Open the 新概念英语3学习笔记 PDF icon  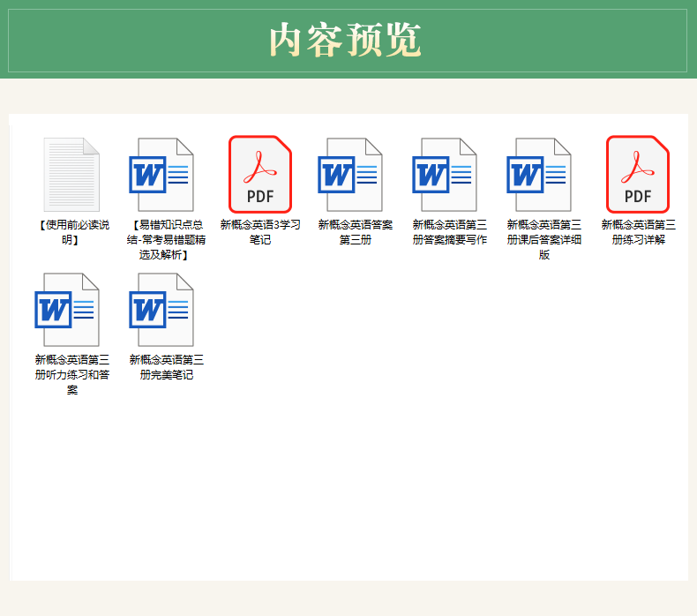click(260, 175)
